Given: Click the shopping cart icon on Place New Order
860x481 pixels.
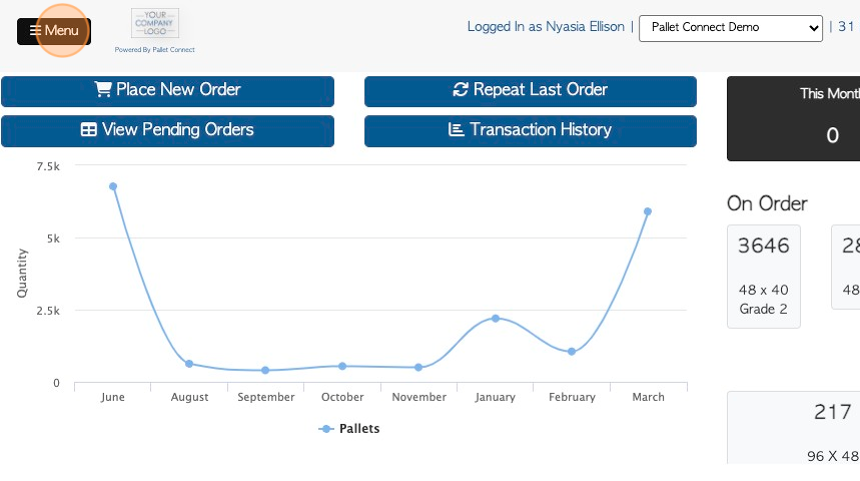Looking at the screenshot, I should click(x=103, y=89).
